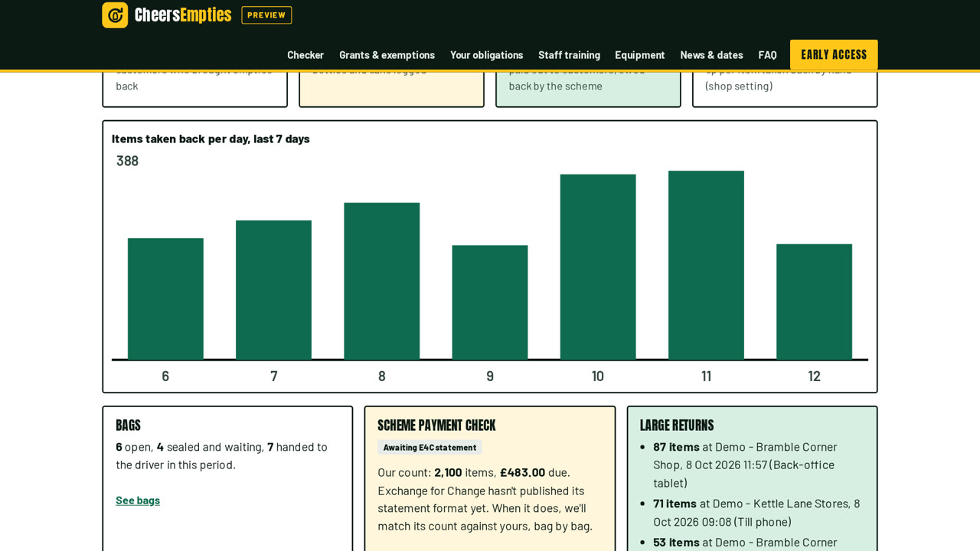Click the chart's 388 axis value

(127, 161)
